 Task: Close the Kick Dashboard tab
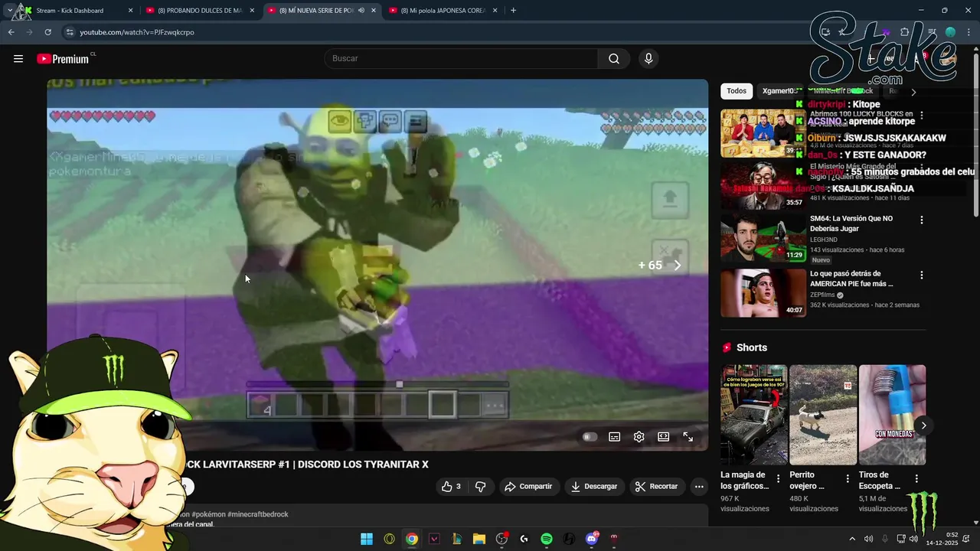[130, 11]
